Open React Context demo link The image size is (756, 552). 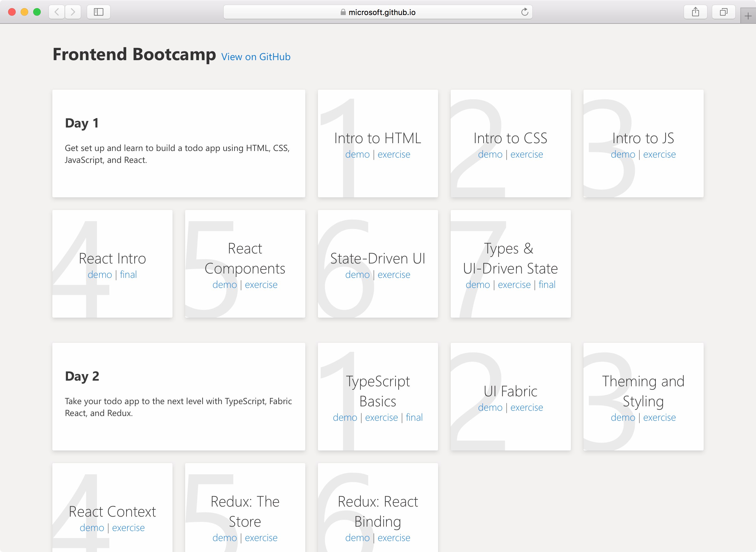92,528
